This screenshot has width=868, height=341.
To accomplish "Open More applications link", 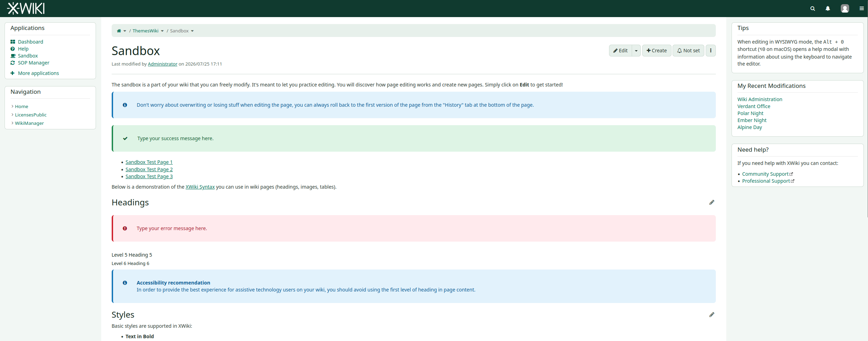I will pos(38,73).
